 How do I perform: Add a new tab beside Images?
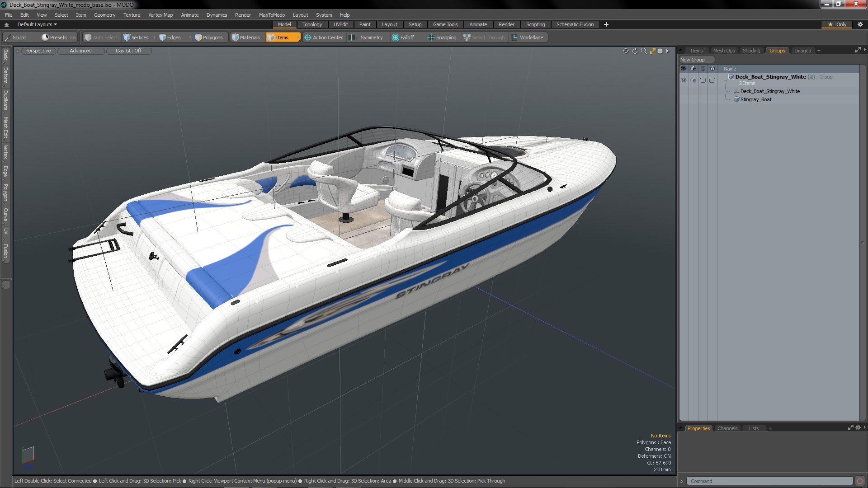819,51
